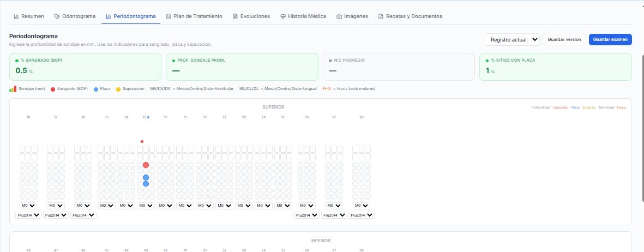644x252 pixels.
Task: Click the orange Furca label at chart top right
Action: pos(622,107)
